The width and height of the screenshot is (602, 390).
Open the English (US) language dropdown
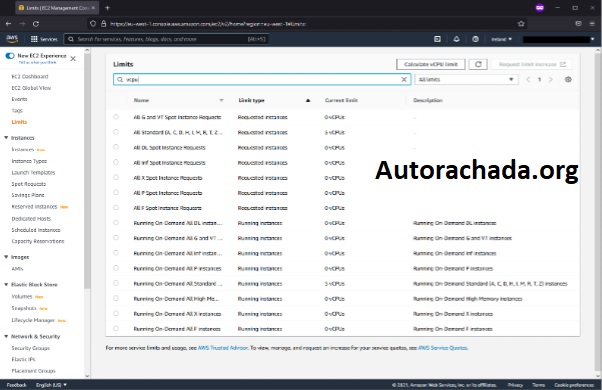pyautogui.click(x=51, y=385)
